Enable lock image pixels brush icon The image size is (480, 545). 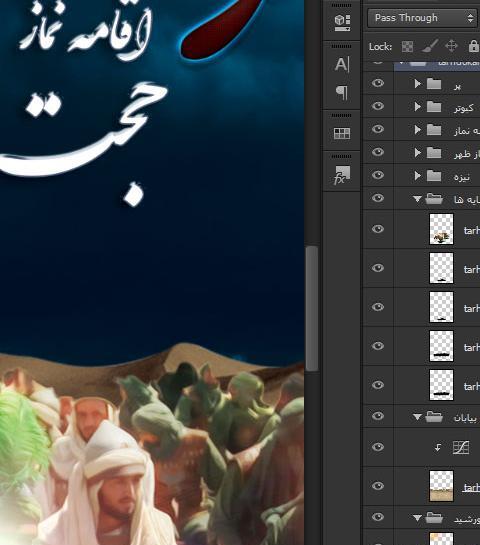pyautogui.click(x=430, y=46)
